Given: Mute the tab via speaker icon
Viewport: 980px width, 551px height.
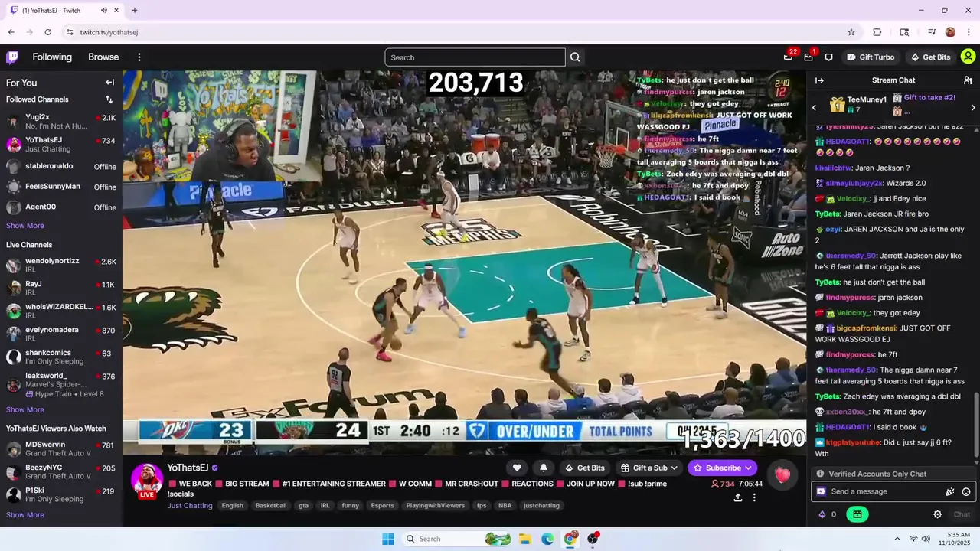Looking at the screenshot, I should pyautogui.click(x=103, y=11).
